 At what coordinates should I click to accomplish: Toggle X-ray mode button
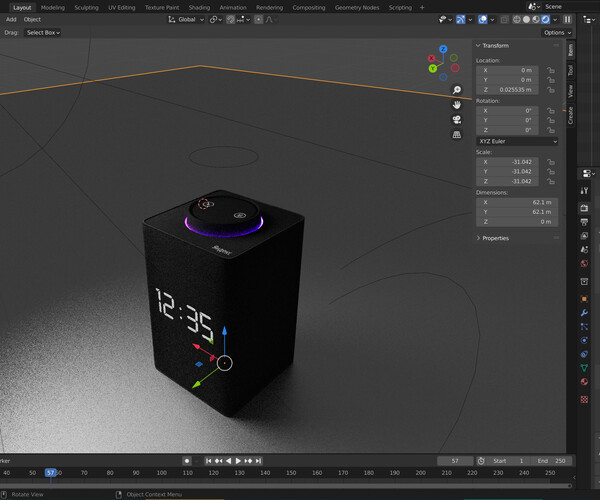[x=504, y=20]
